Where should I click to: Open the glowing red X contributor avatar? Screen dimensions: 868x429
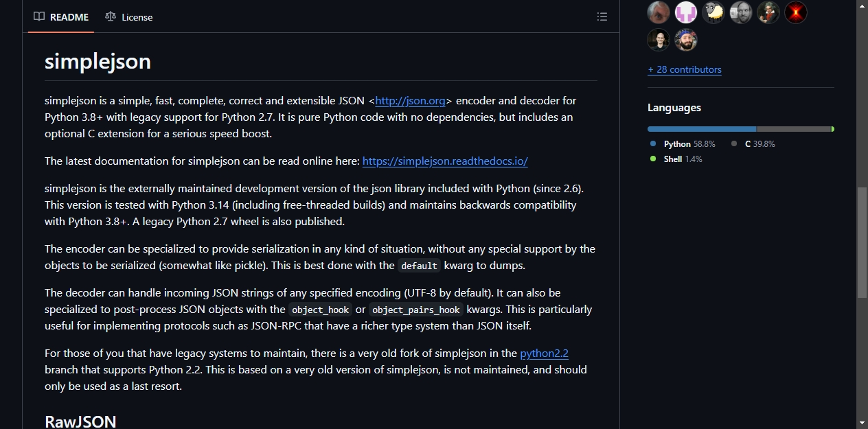[x=796, y=12]
